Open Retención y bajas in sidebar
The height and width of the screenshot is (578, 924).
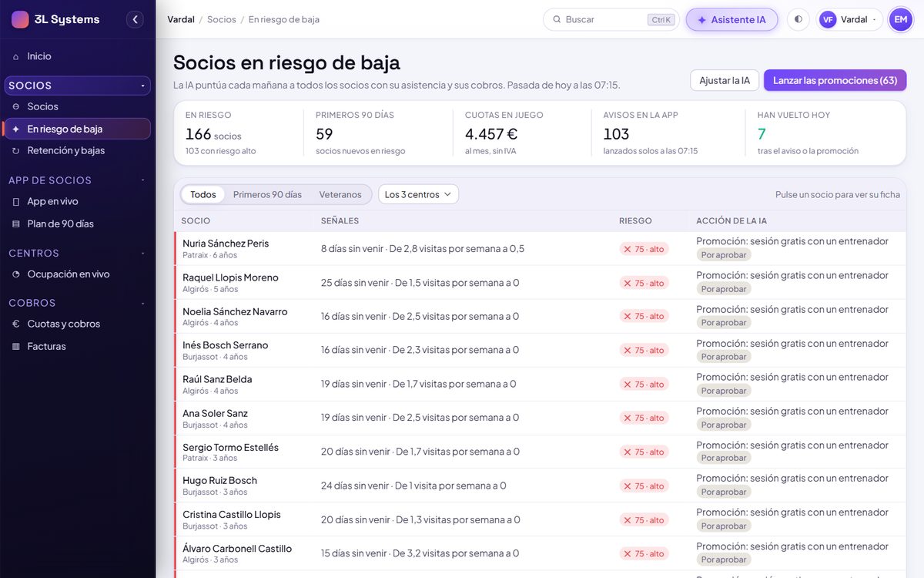pyautogui.click(x=77, y=151)
